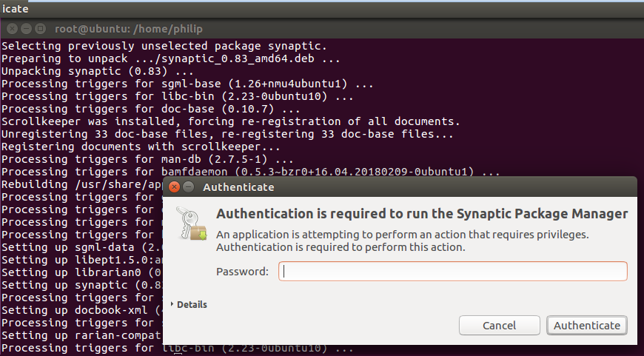Click line 'Unregistering 33 doc-base files'
This screenshot has width=644, height=356.
pyautogui.click(x=227, y=134)
